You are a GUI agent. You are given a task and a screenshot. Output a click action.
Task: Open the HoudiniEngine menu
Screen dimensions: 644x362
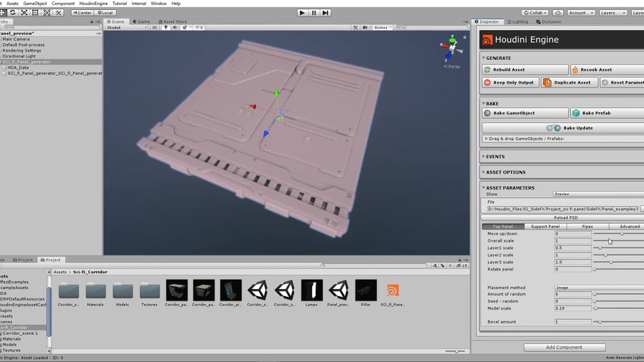94,4
